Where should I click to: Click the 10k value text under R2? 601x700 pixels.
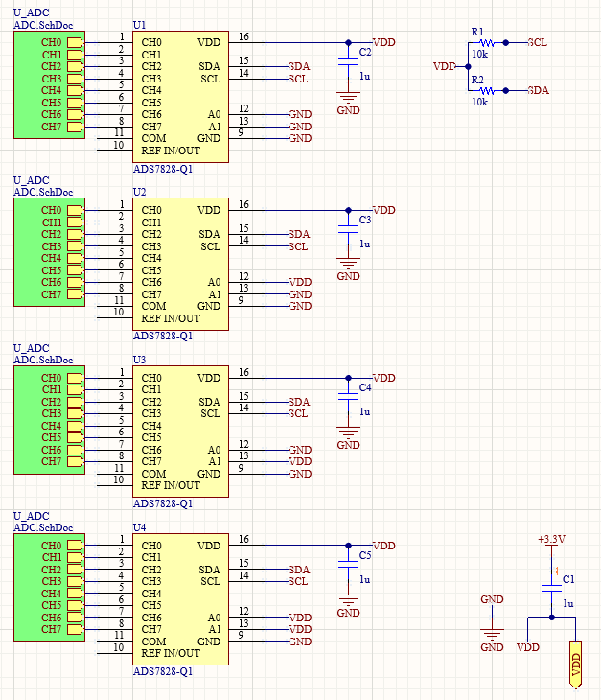pos(479,102)
